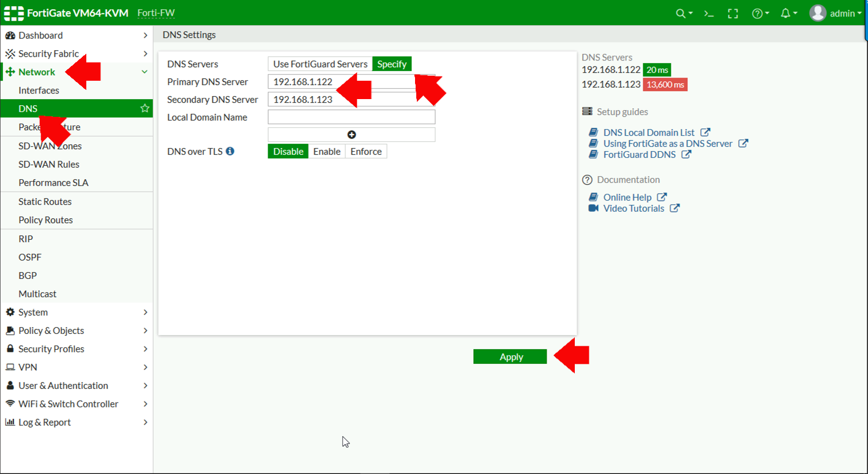Image resolution: width=868 pixels, height=474 pixels.
Task: Apply the DNS settings
Action: point(510,357)
